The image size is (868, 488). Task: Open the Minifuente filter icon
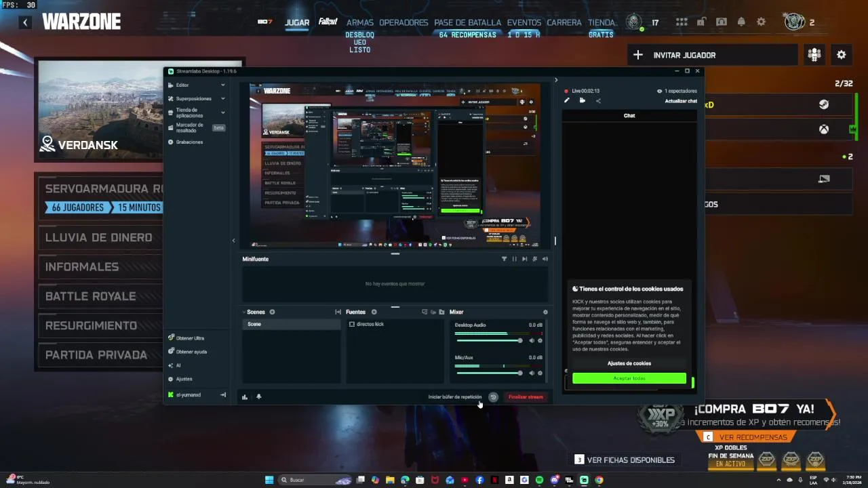click(x=504, y=259)
